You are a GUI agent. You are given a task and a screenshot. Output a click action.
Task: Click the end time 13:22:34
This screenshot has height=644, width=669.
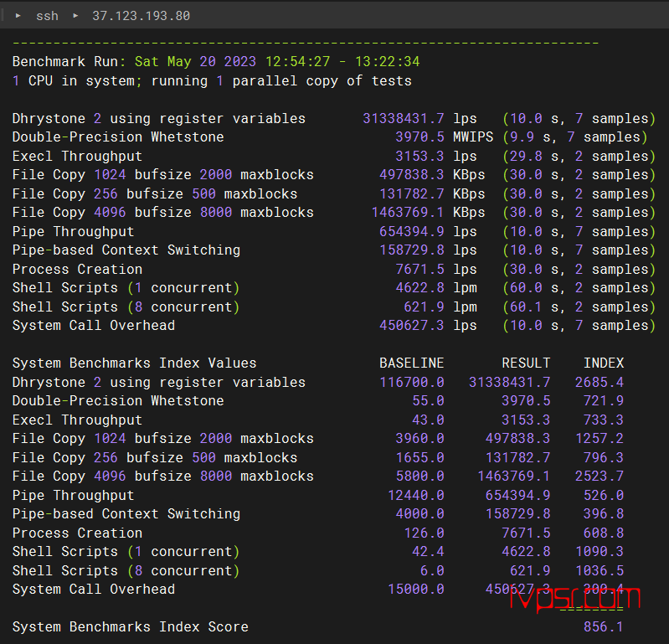[388, 61]
